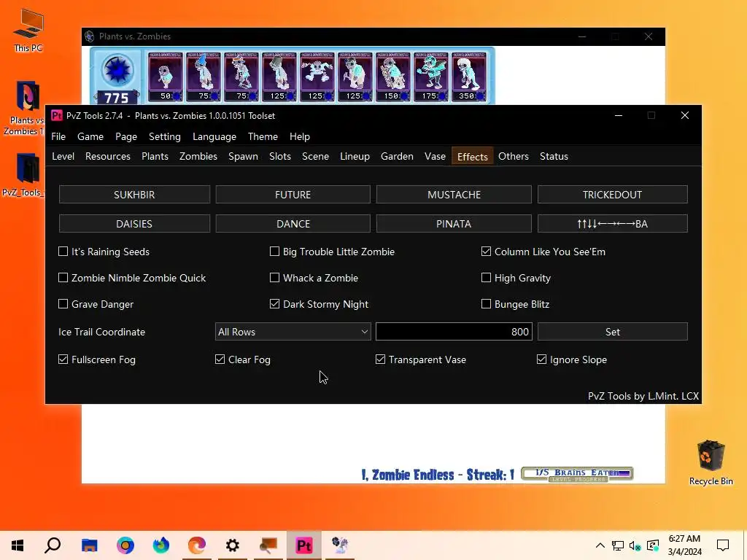
Task: Click the PvZ Tools title bar logo
Action: pos(57,116)
